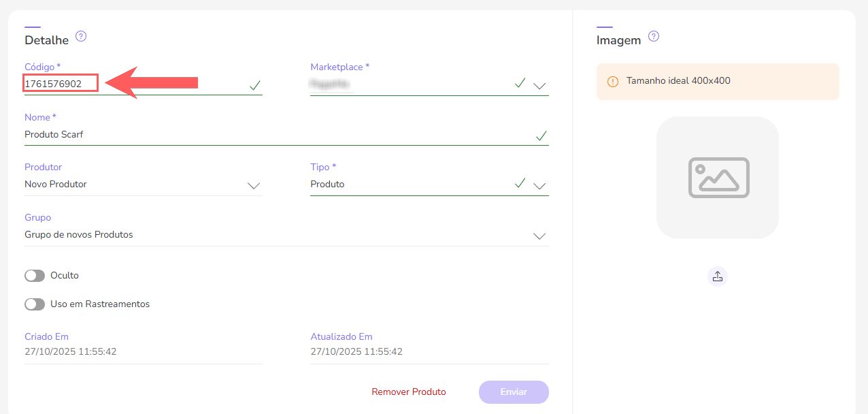The height and width of the screenshot is (414, 868).
Task: Click the Remover Produto link
Action: pyautogui.click(x=409, y=392)
